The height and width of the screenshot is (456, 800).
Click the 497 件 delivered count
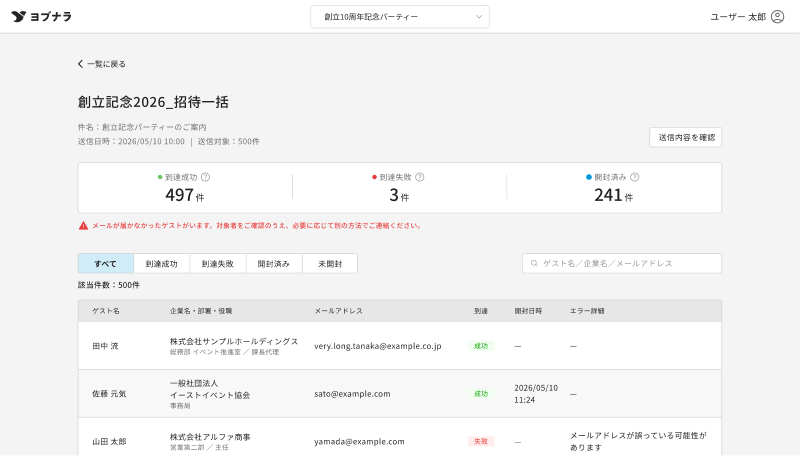pos(184,195)
